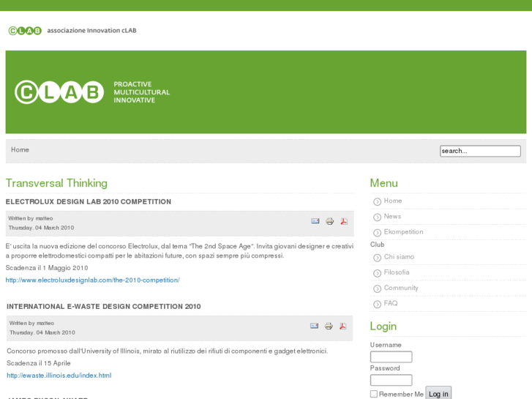
Task: Focus the search field
Action: pos(480,151)
